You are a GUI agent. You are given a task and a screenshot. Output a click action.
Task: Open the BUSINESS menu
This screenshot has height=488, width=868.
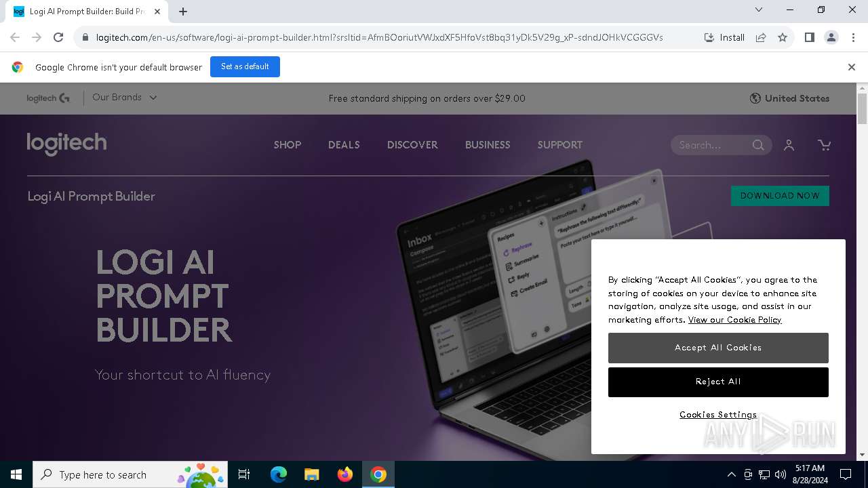pyautogui.click(x=488, y=145)
